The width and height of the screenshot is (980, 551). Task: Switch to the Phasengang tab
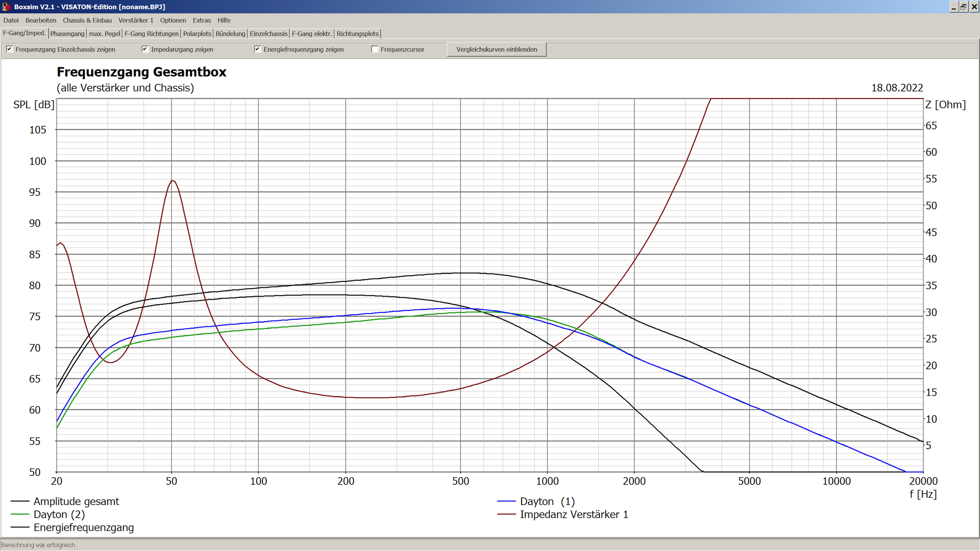point(67,34)
